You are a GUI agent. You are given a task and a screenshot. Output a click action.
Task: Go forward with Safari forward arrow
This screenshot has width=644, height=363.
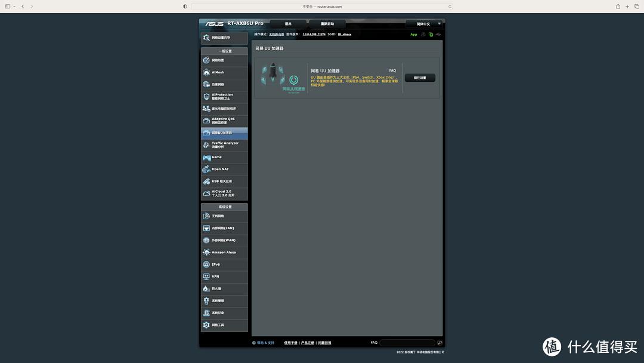(32, 7)
